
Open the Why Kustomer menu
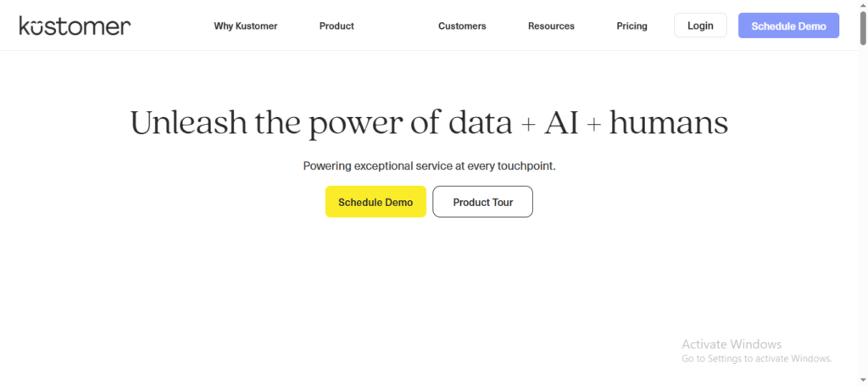pyautogui.click(x=245, y=26)
